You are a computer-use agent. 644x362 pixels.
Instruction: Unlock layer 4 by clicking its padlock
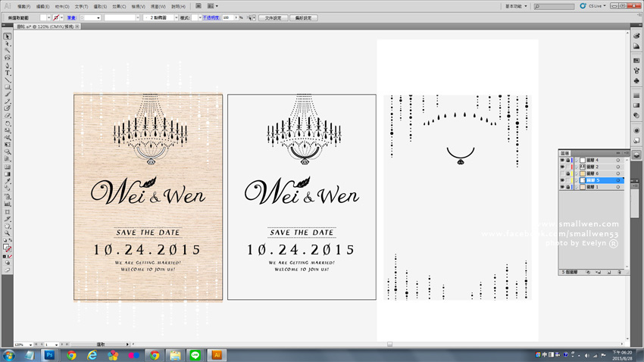coord(568,160)
